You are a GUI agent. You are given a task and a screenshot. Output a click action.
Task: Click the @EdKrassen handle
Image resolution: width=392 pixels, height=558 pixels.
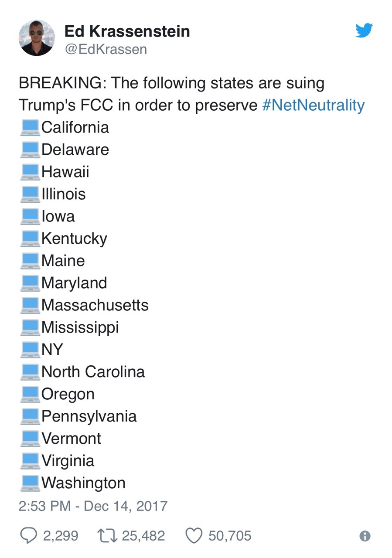pyautogui.click(x=106, y=50)
